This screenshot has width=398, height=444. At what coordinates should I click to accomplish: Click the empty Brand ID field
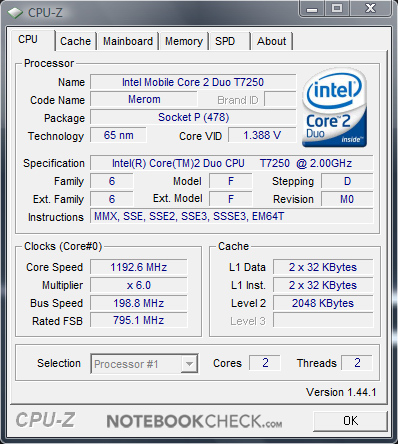coord(280,99)
